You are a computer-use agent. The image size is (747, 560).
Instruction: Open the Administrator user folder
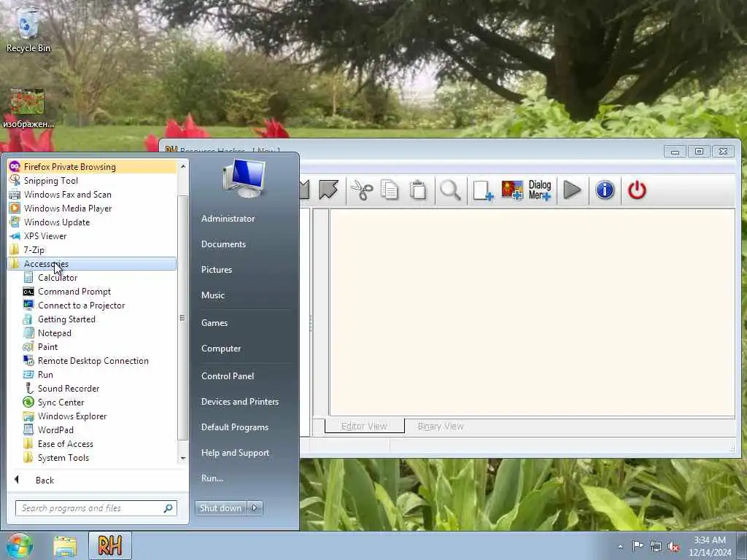click(228, 219)
